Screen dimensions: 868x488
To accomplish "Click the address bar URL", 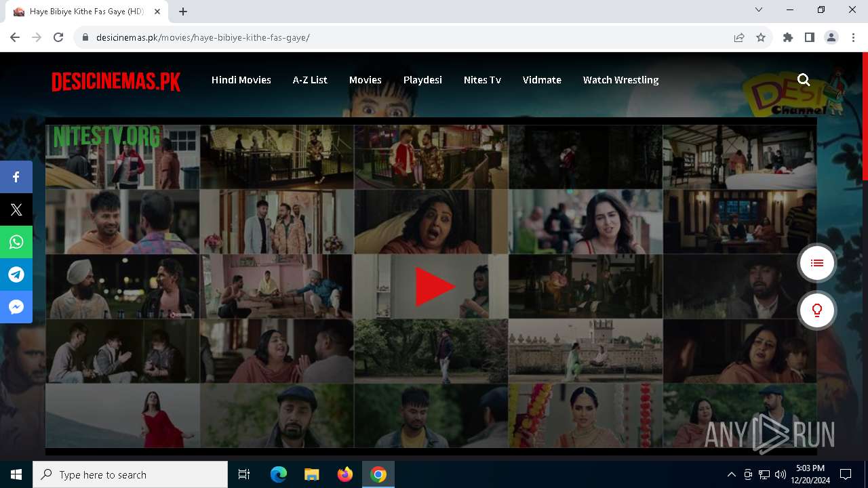I will pos(203,37).
